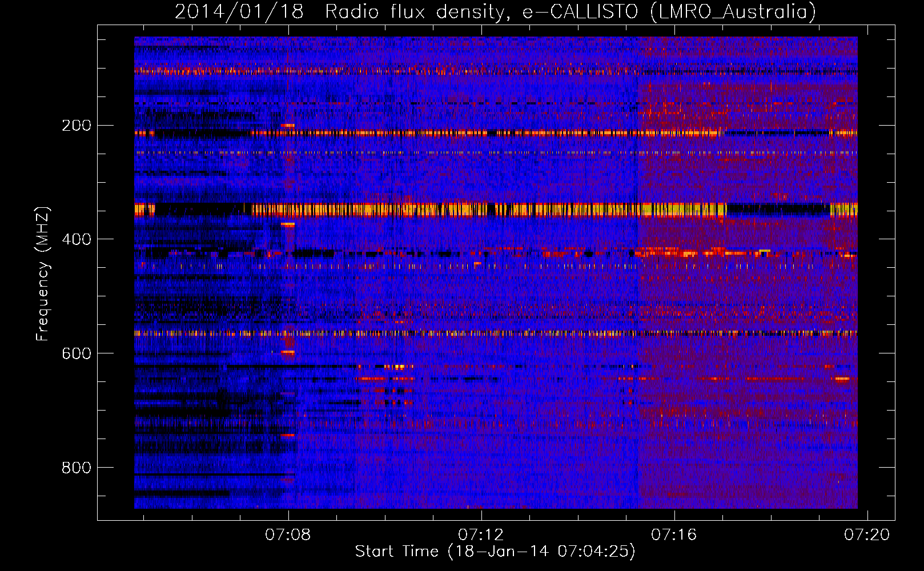Viewport: 924px width, 571px height.
Task: Click the 07:20 time tick label
Action: click(867, 534)
